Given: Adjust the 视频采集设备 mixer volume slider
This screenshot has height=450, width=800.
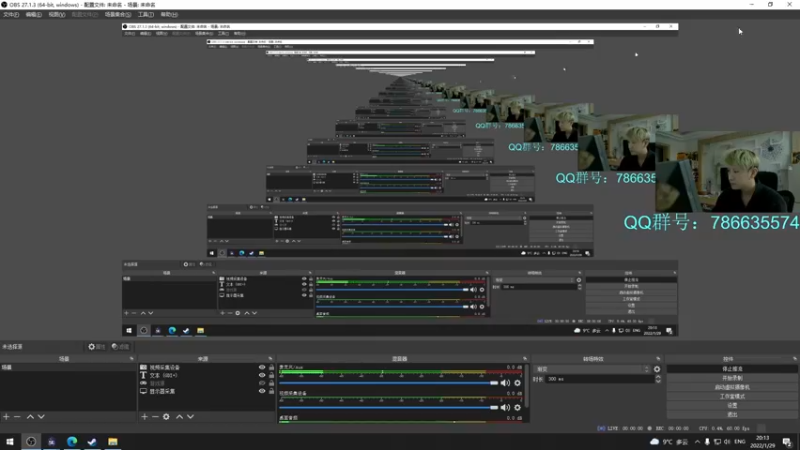Looking at the screenshot, I should (x=389, y=407).
